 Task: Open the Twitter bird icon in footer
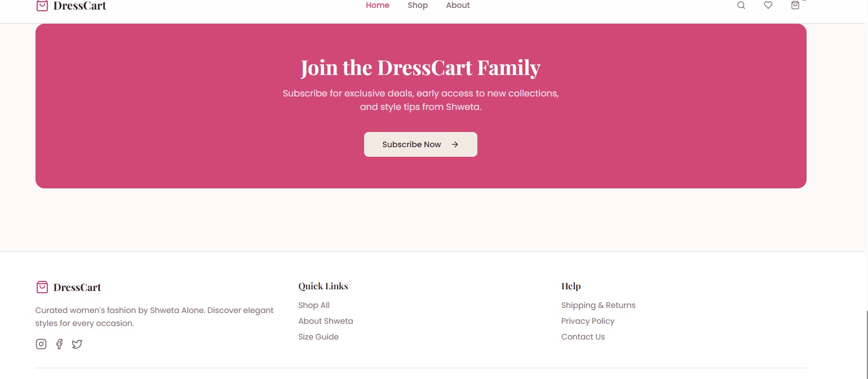77,344
